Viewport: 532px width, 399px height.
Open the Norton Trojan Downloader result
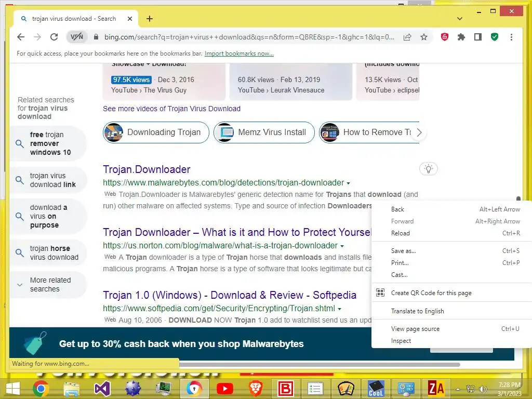click(x=237, y=232)
